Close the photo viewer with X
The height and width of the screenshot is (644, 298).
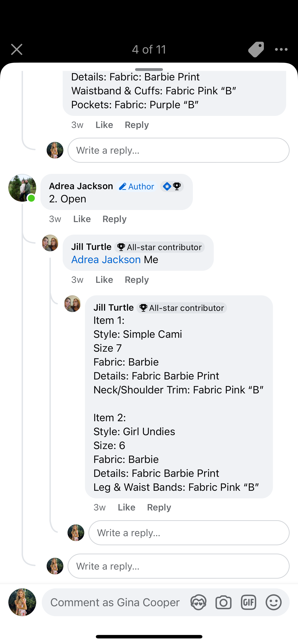[x=17, y=49]
